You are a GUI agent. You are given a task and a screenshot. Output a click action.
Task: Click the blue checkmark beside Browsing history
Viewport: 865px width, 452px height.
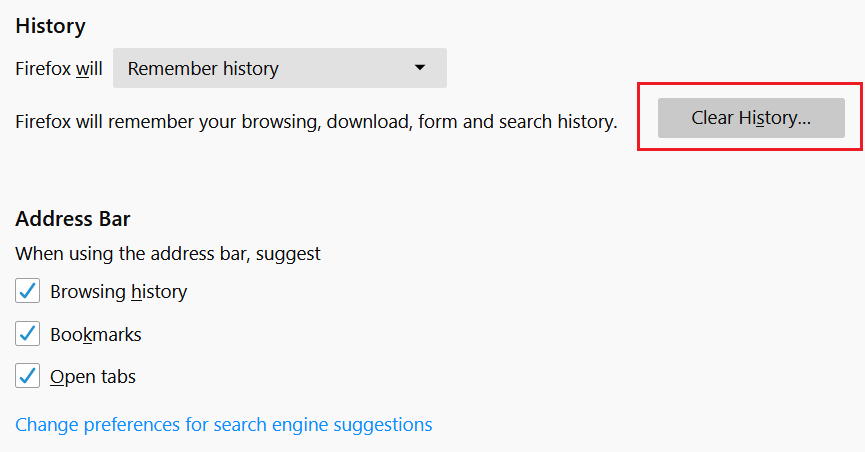coord(27,292)
